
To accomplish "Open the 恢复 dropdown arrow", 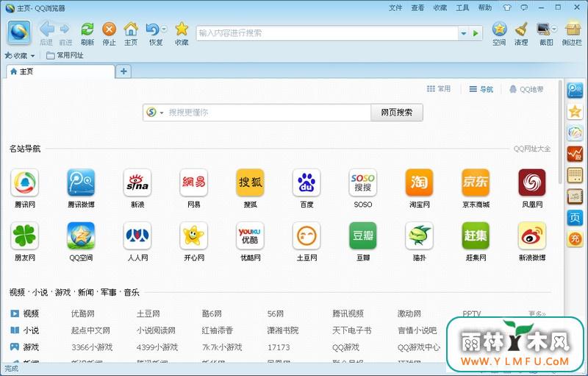I will tap(164, 29).
